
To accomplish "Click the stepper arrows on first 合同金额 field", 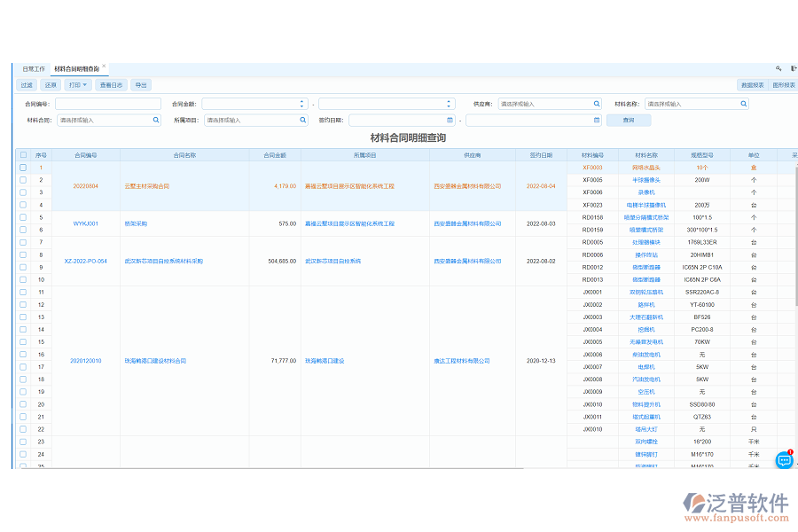I will click(303, 104).
